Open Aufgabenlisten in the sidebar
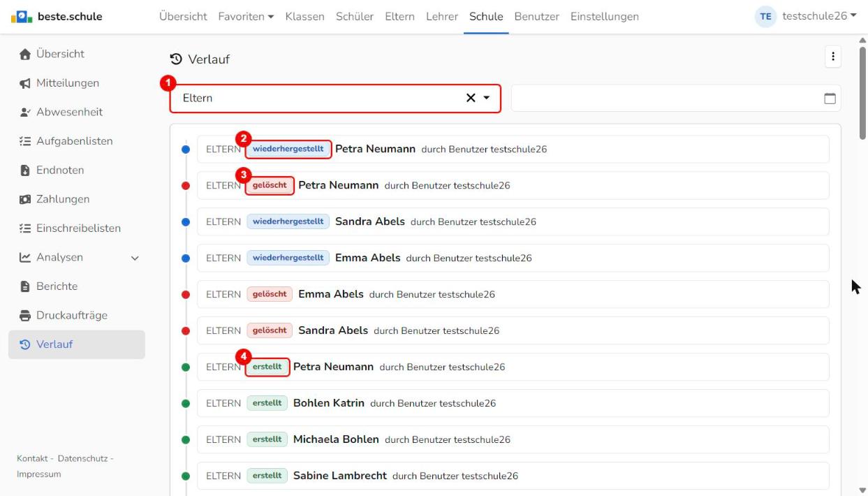This screenshot has width=868, height=496. coord(77,141)
